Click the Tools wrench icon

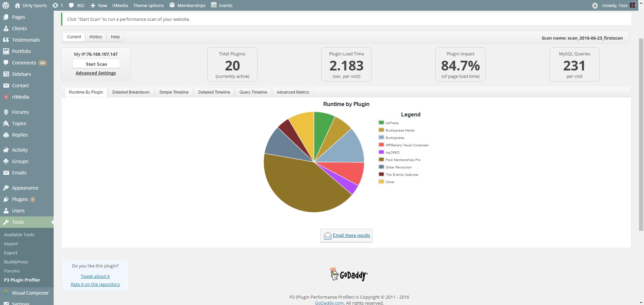[x=6, y=222]
